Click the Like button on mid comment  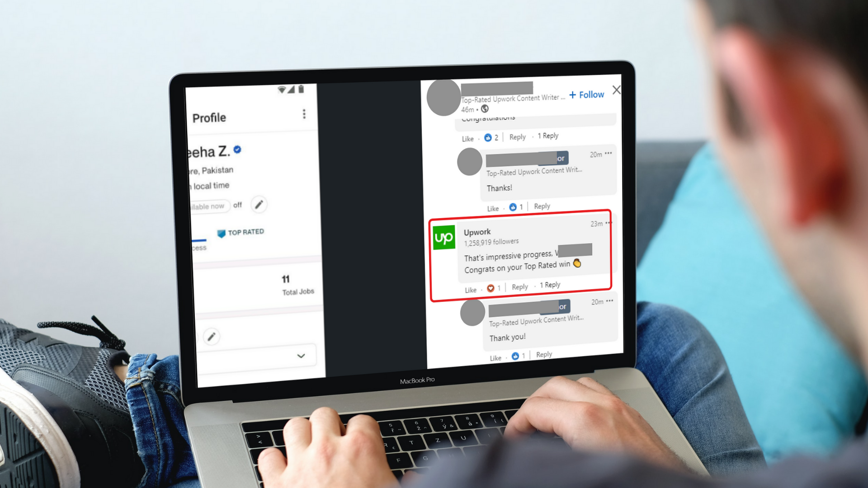pos(469,286)
